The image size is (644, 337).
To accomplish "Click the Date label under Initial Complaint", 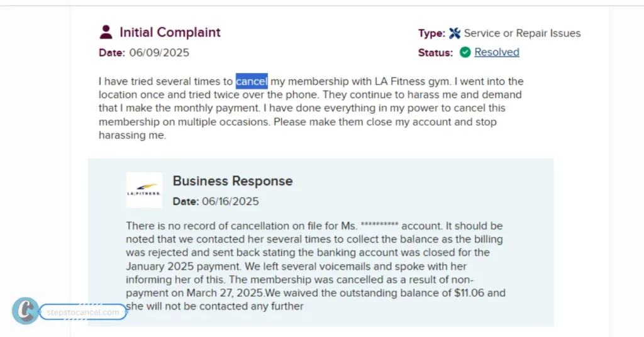I will pyautogui.click(x=112, y=53).
